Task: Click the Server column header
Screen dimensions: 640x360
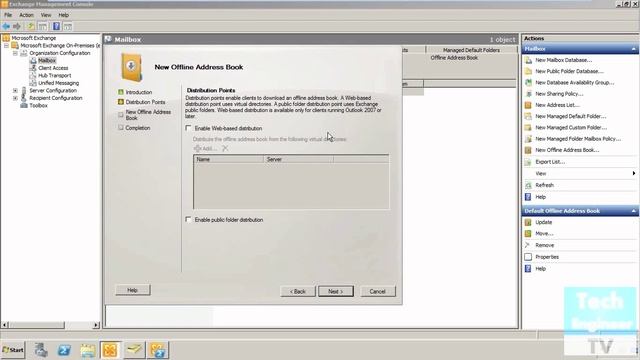Action: pyautogui.click(x=298, y=160)
